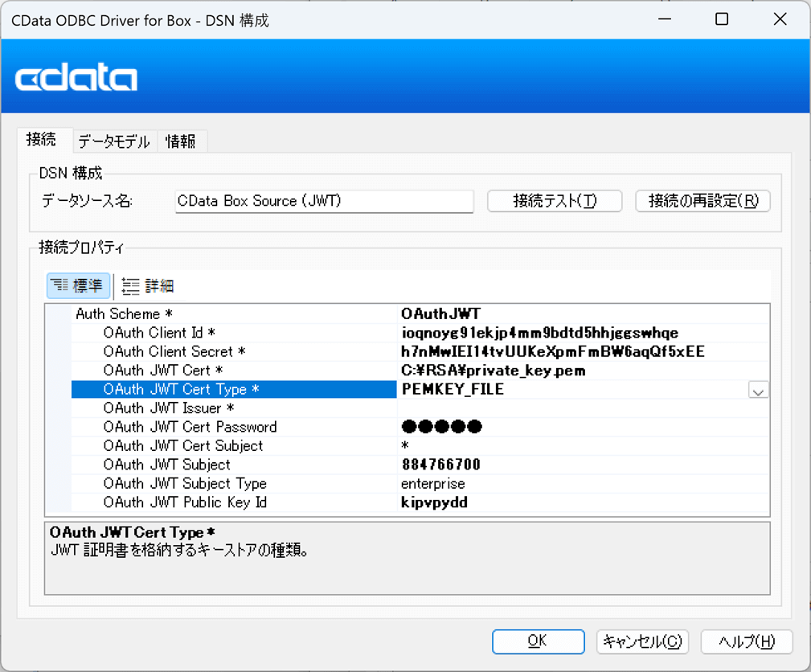Click the CData logo in the banner
Viewport: 811px width, 672px height.
(x=76, y=79)
